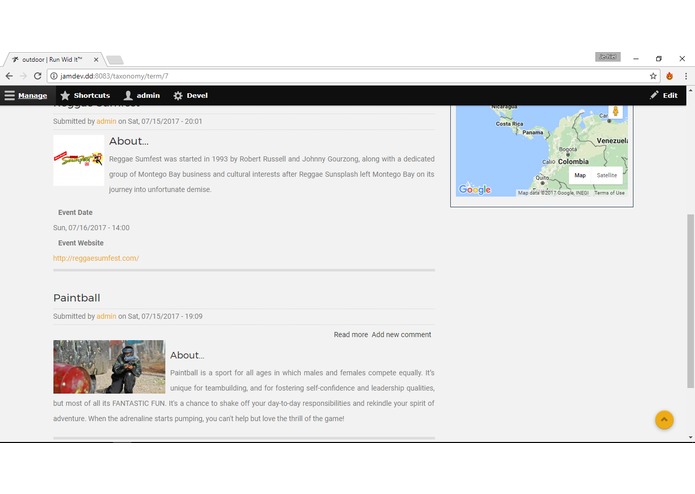Close the outdoor | Run Wid It tab
Image resolution: width=695 pixels, height=494 pixels.
(x=96, y=59)
